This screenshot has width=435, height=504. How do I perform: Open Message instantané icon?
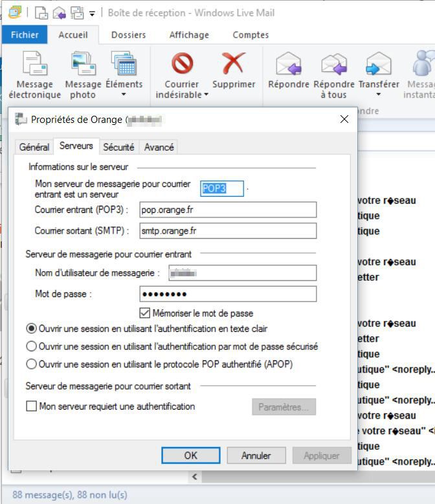(x=423, y=63)
